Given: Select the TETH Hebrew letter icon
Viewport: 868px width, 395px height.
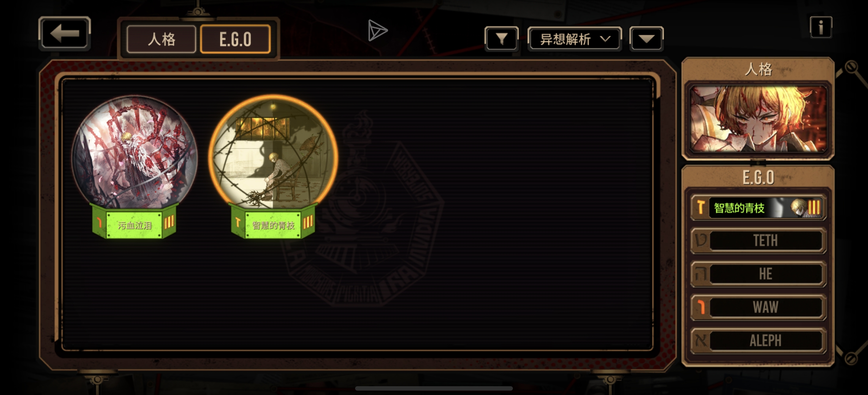Looking at the screenshot, I should (701, 241).
